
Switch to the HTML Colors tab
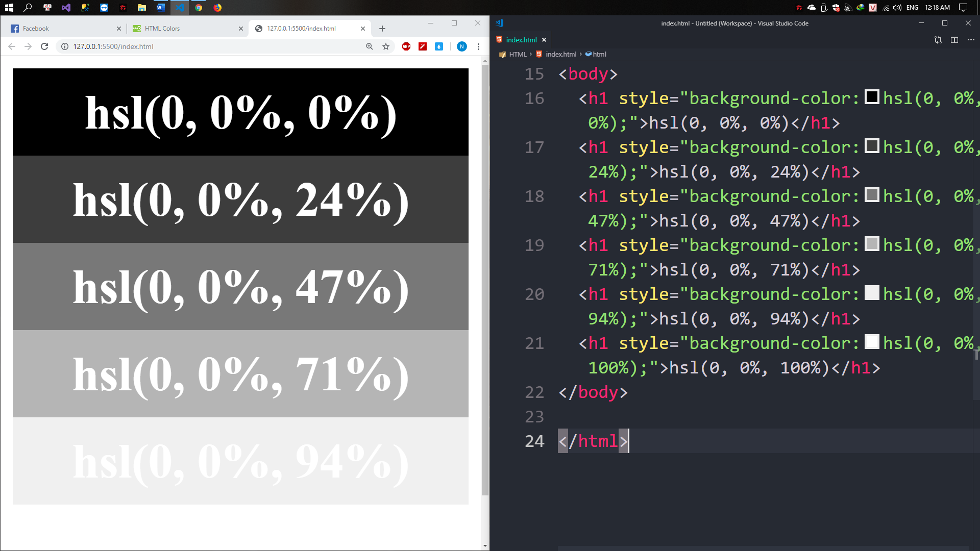162,29
